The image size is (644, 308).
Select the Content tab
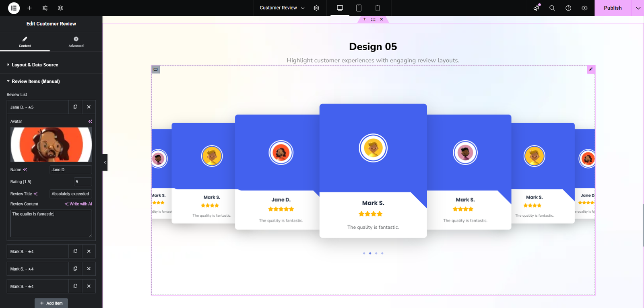25,42
